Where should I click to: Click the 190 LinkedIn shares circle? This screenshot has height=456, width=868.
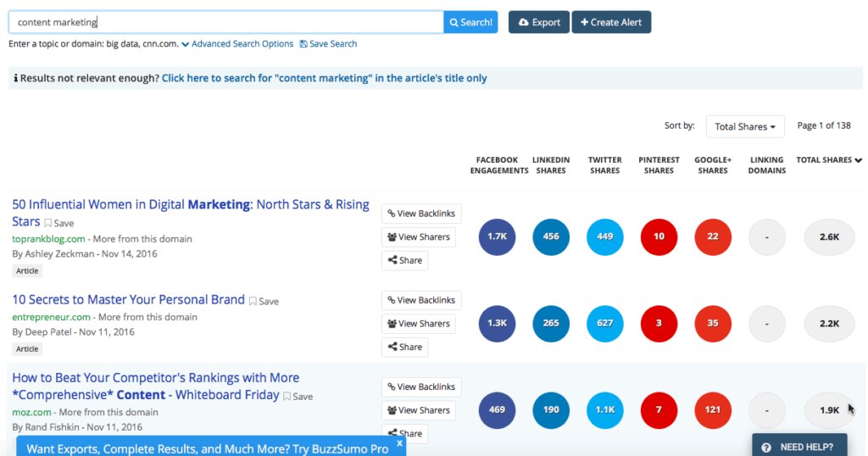(551, 410)
